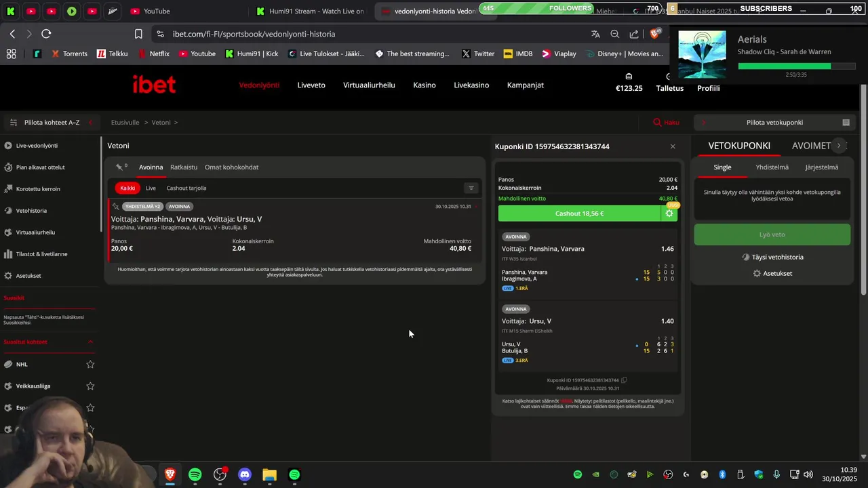868x488 pixels.
Task: Collapse Suositut kohteet section
Action: pos(90,342)
